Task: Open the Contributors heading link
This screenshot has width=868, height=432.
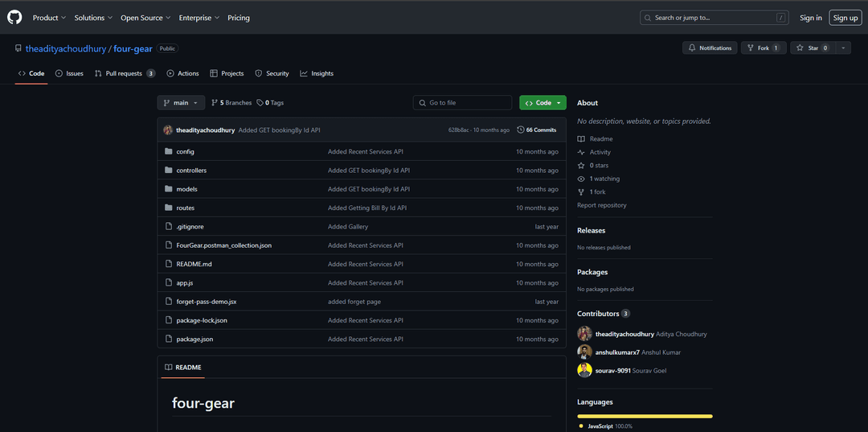Action: [x=604, y=314]
